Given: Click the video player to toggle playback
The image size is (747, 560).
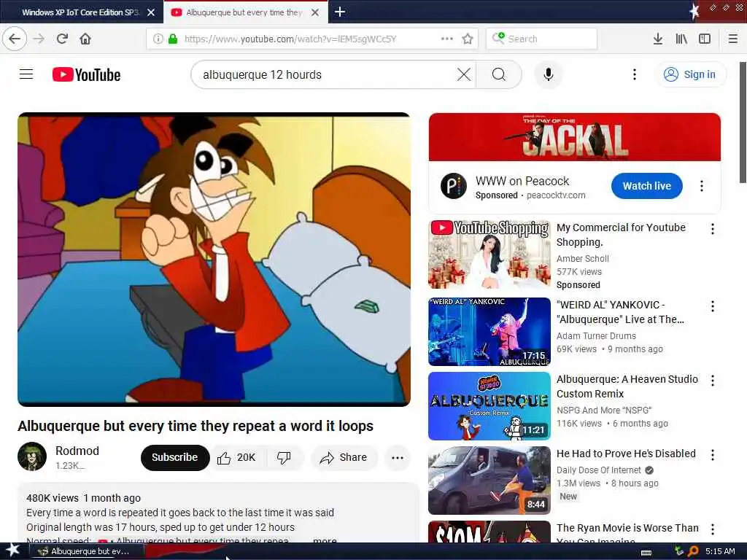Looking at the screenshot, I should [x=214, y=260].
